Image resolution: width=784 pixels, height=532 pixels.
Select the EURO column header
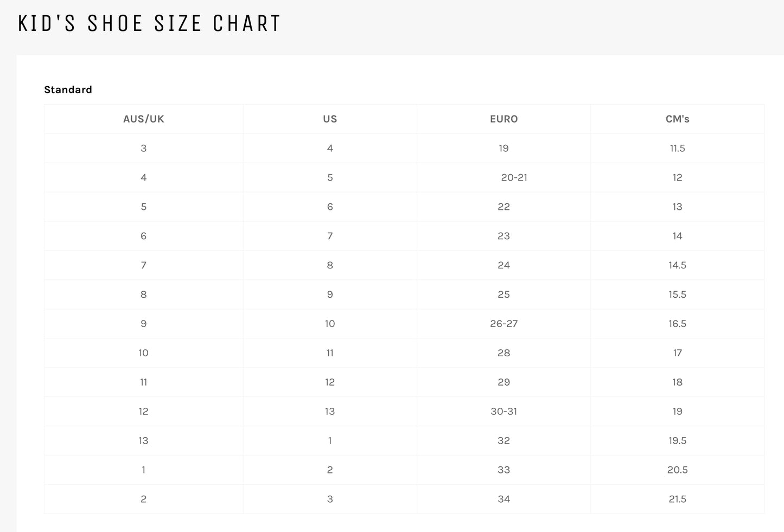pos(503,119)
